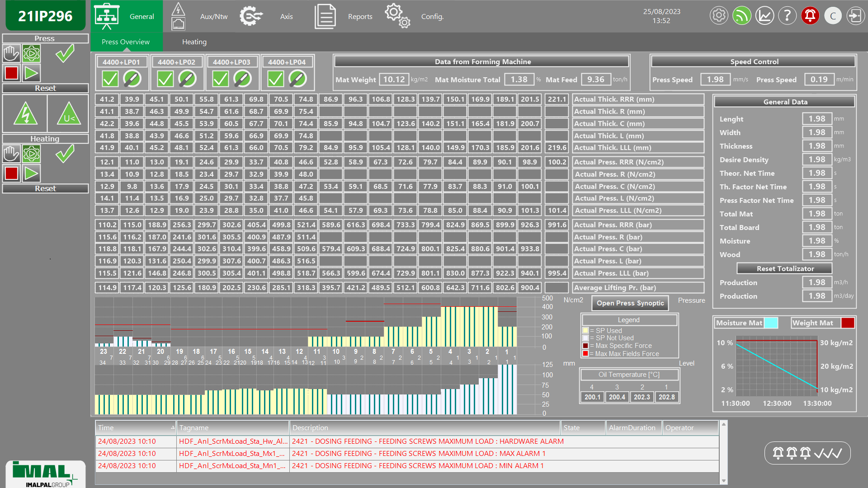
Task: Click the Moisture Mat cyan color swatch
Action: coord(770,323)
